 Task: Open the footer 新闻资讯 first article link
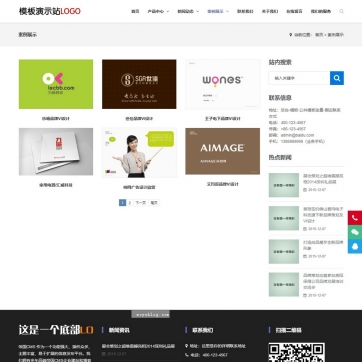pyautogui.click(x=138, y=346)
